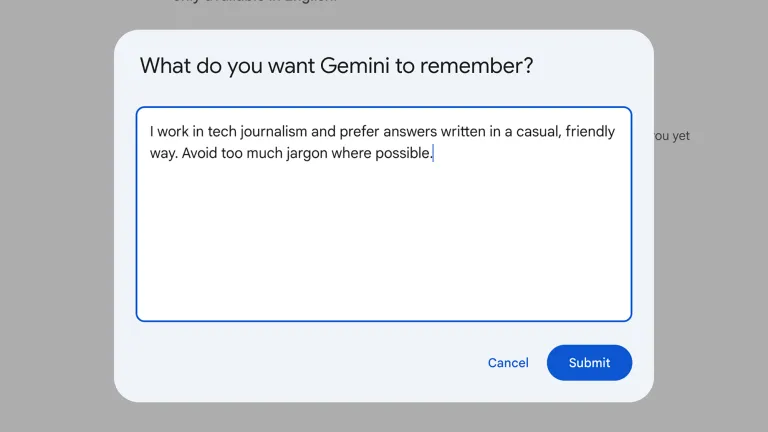Click the word 'Avoid' on the second line

[x=201, y=154]
